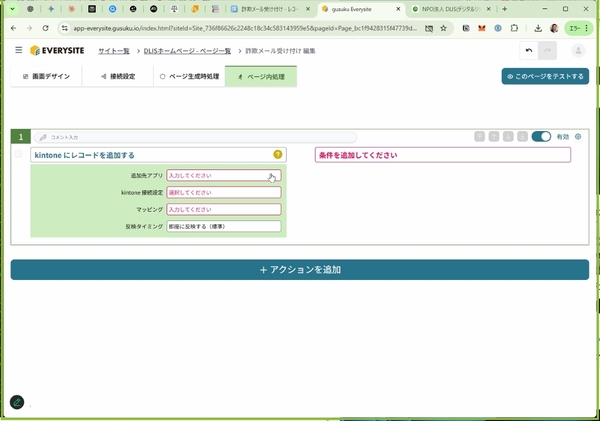Viewport: 600px width, 421px height.
Task: Click the undo arrow icon
Action: 528,51
